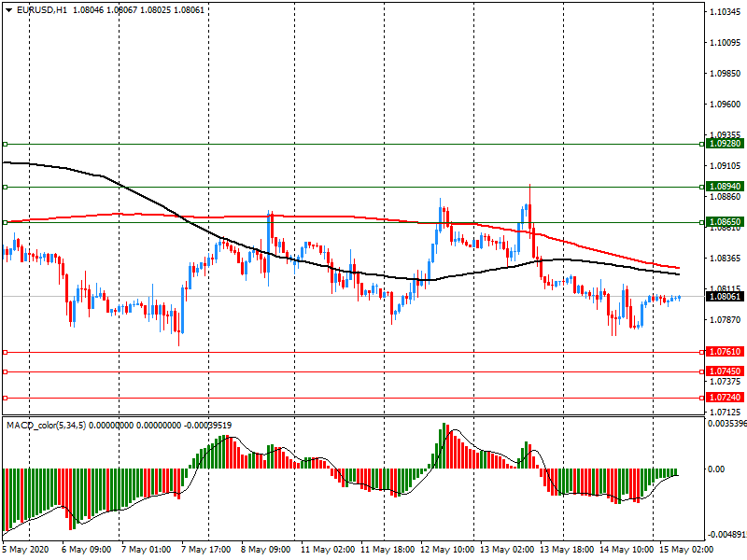Viewport: 747px width, 560px height.
Task: Click the left handle of the 1.09280 line
Action: (5, 144)
